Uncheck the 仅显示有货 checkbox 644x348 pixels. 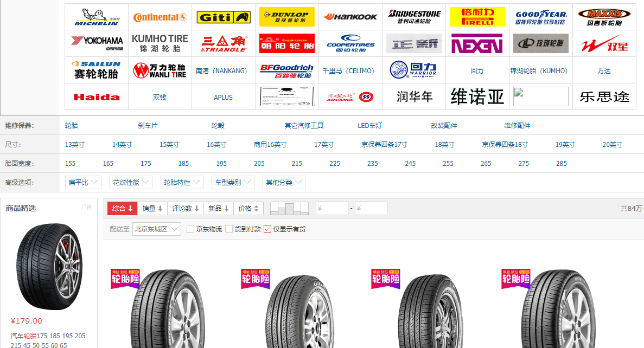pos(268,229)
